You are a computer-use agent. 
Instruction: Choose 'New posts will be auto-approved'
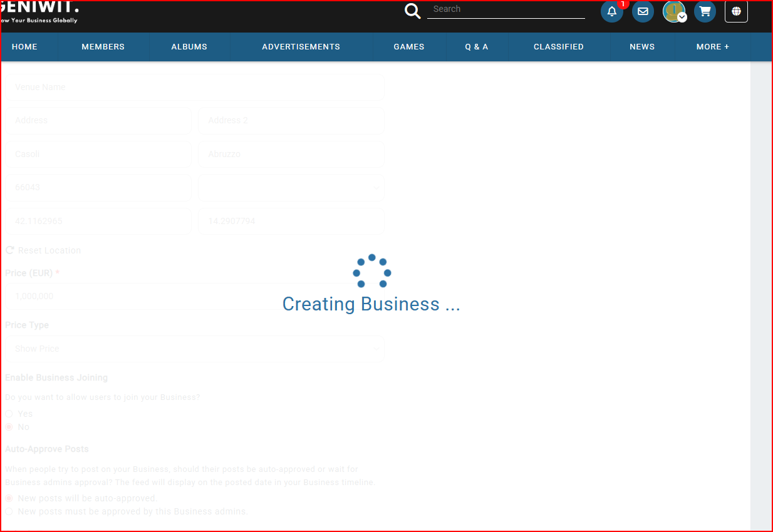[9, 498]
